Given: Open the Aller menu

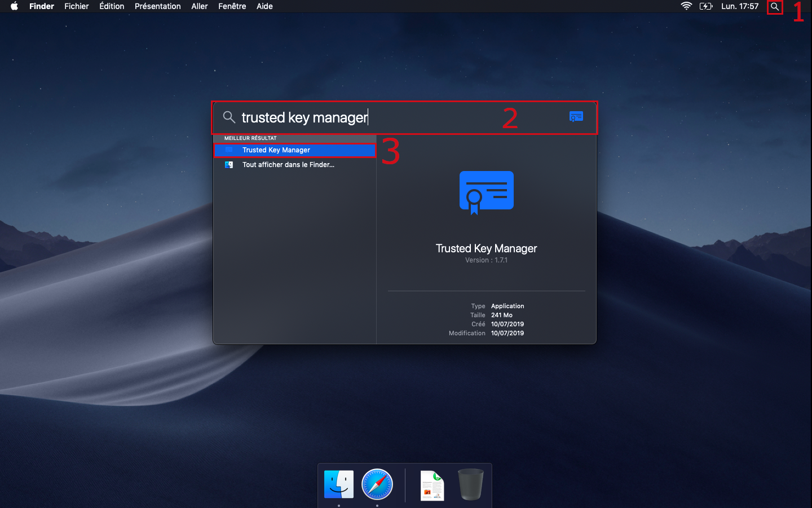Looking at the screenshot, I should pyautogui.click(x=200, y=6).
